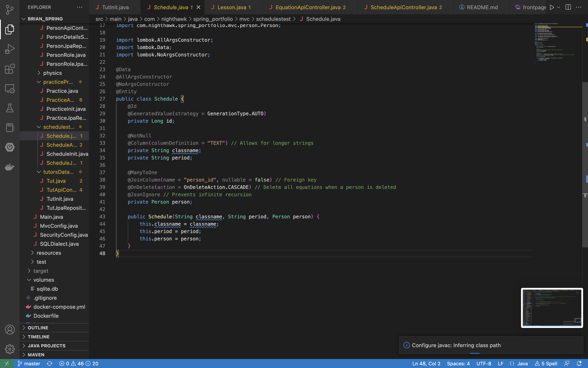The height and width of the screenshot is (368, 588).
Task: Switch to TutInit.java tab
Action: coord(115,7)
